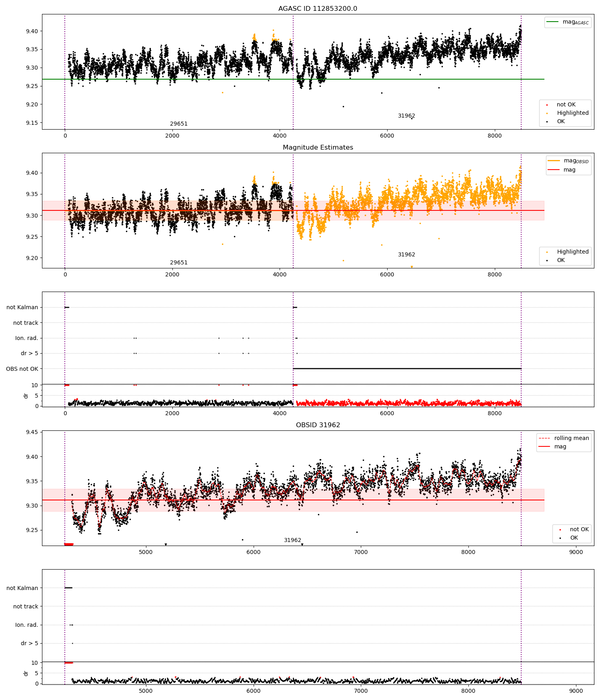
Task: Click the 31962 annotation inside the OBSID plot
Action: 292,540
